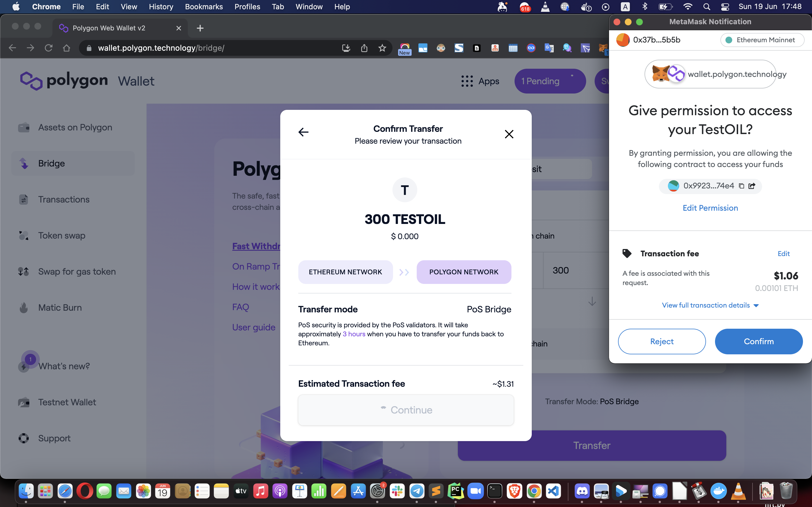Open Discord from the dock
This screenshot has height=507, width=812.
(582, 492)
